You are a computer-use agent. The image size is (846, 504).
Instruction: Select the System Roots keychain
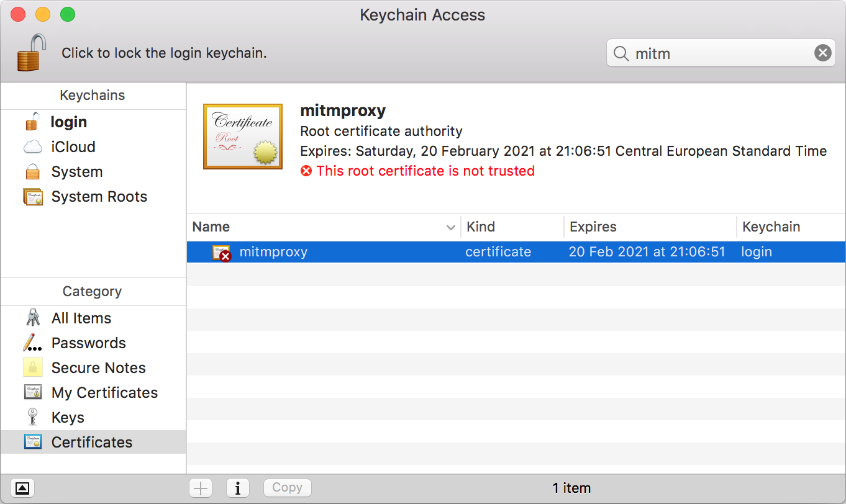click(x=99, y=197)
